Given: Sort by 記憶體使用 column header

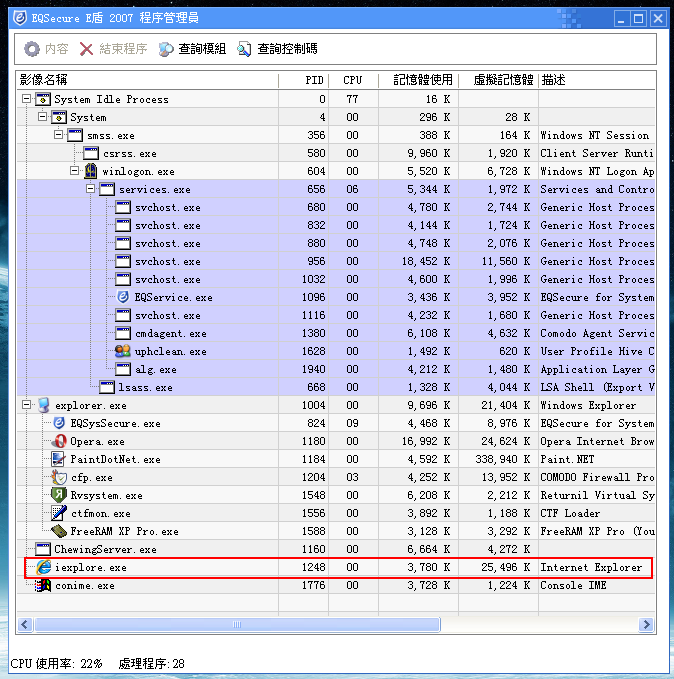Looking at the screenshot, I should tap(418, 80).
